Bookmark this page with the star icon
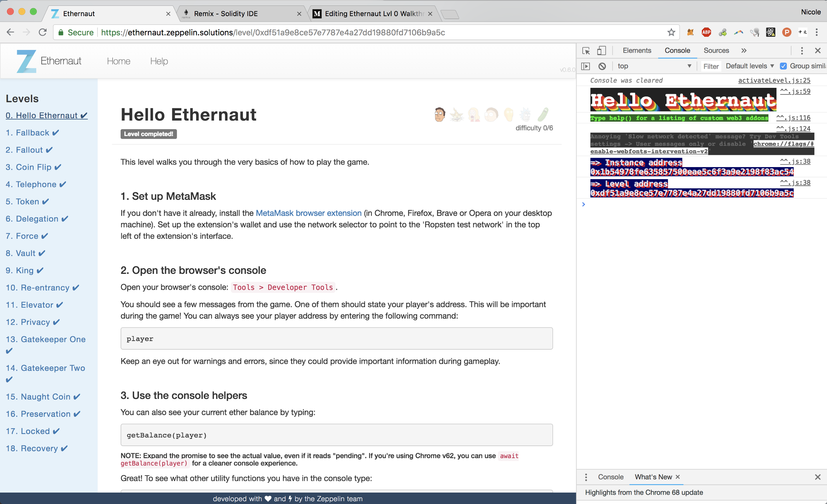827x504 pixels. pyautogui.click(x=671, y=32)
